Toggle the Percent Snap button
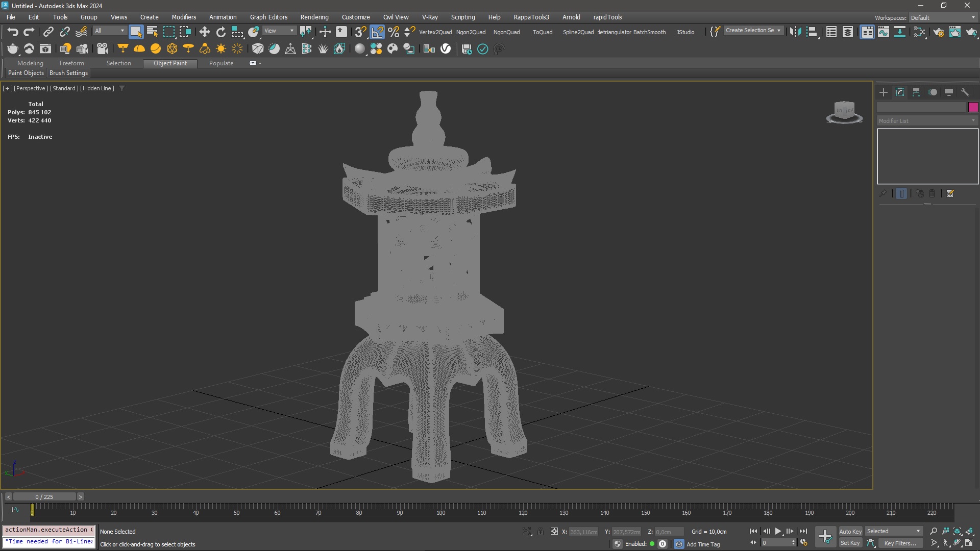 coord(394,32)
